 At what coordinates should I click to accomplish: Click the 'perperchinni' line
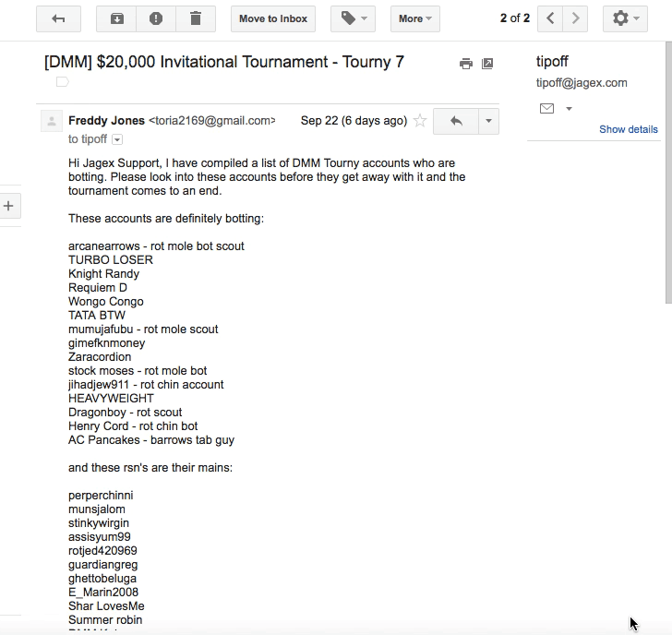[101, 496]
